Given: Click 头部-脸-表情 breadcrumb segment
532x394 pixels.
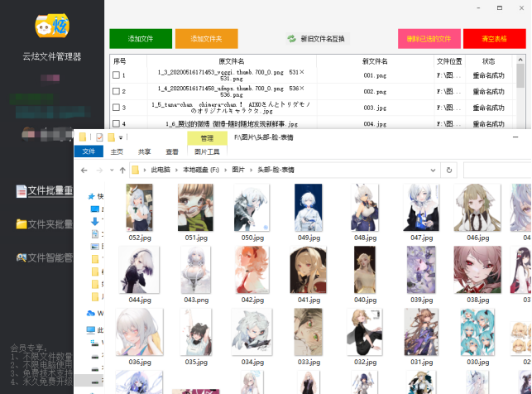Looking at the screenshot, I should pos(276,170).
